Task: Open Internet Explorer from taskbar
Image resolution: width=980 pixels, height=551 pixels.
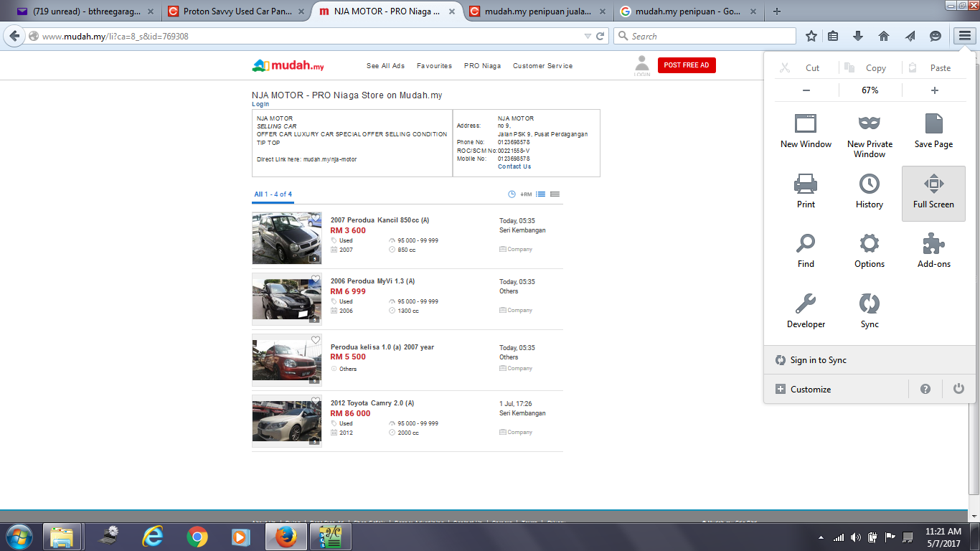Action: tap(153, 537)
